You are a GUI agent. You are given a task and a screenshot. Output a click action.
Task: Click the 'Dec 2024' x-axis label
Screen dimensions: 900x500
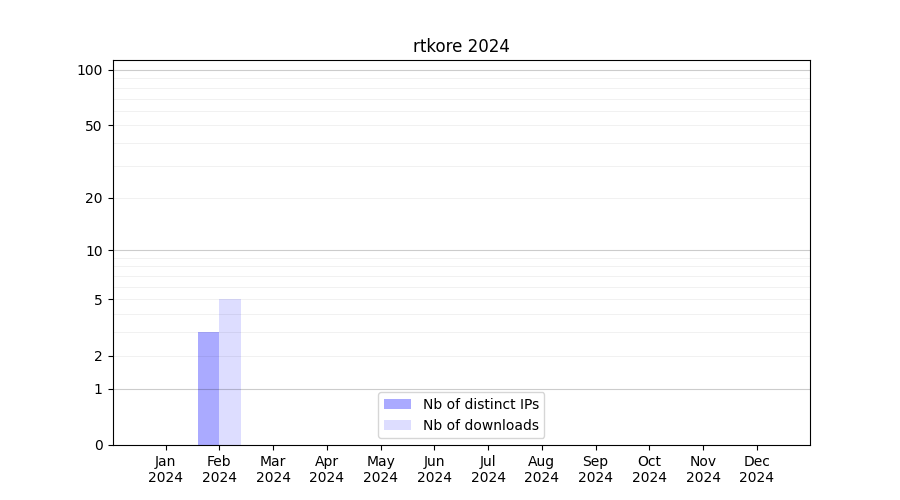[x=757, y=469]
